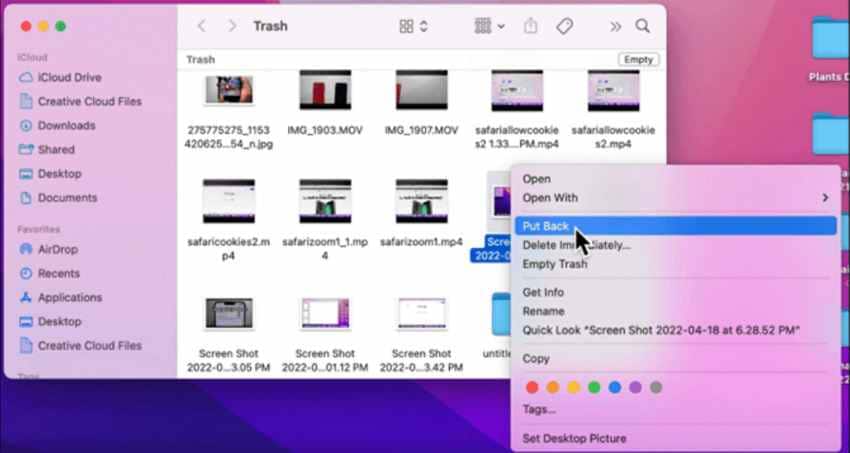
Task: Go forward with the right chevron button
Action: (x=232, y=26)
